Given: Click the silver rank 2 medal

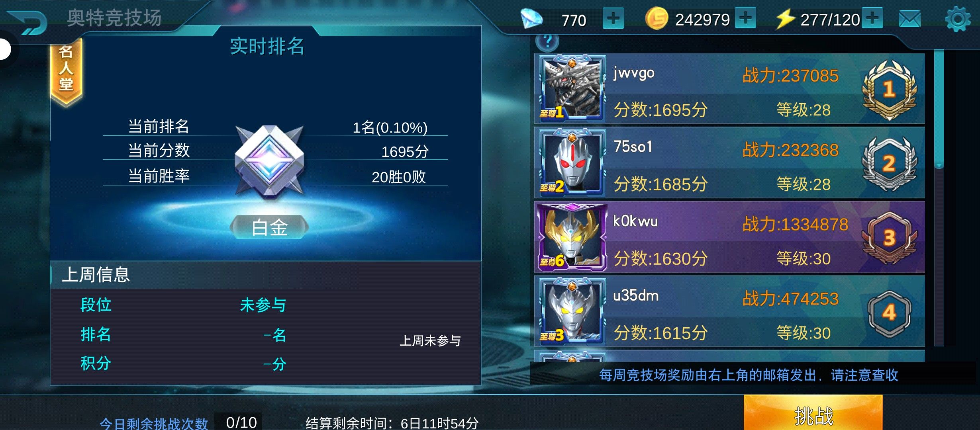Looking at the screenshot, I should click(889, 164).
